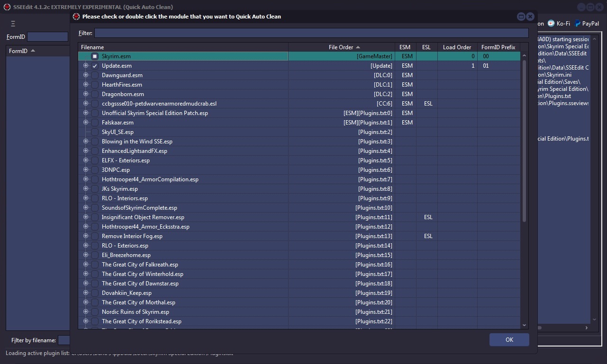607x364 pixels.
Task: Sort by the ESL column header
Action: (426, 47)
